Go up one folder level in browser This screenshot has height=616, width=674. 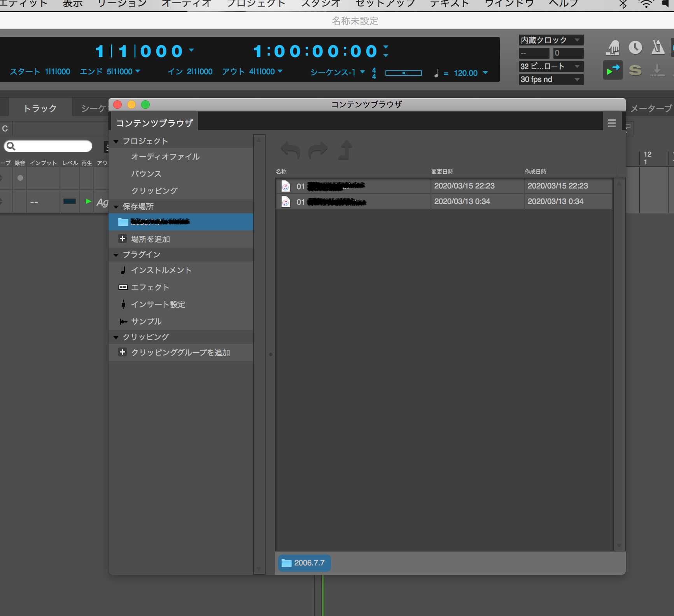click(345, 150)
